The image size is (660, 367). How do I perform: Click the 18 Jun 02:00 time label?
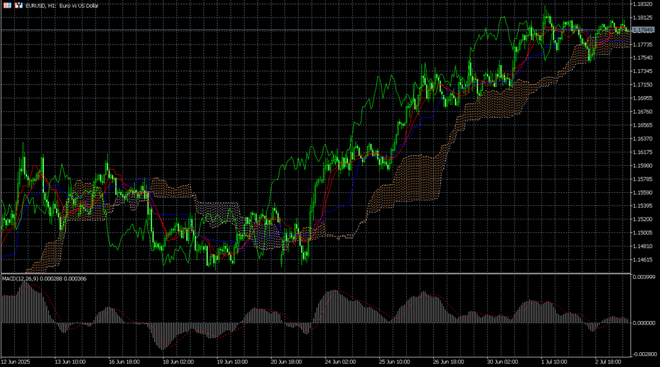[178, 362]
